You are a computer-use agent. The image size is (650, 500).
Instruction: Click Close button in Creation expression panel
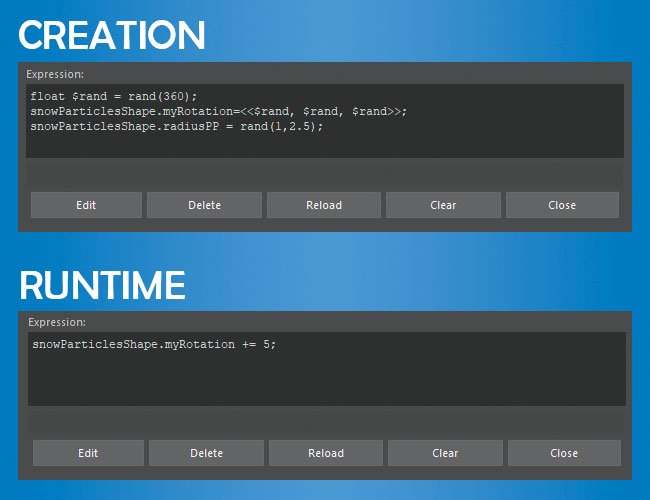562,205
